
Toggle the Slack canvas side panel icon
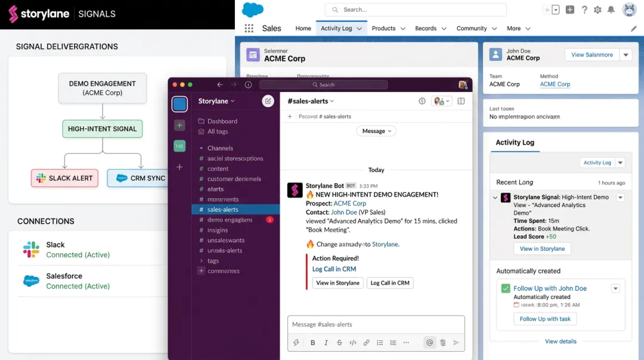click(x=461, y=101)
